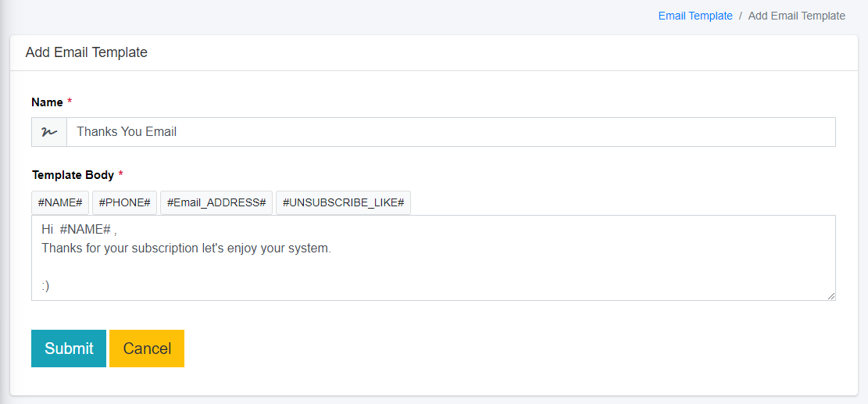Insert the #PHONE# placeholder tag
This screenshot has height=404, width=868.
point(125,202)
